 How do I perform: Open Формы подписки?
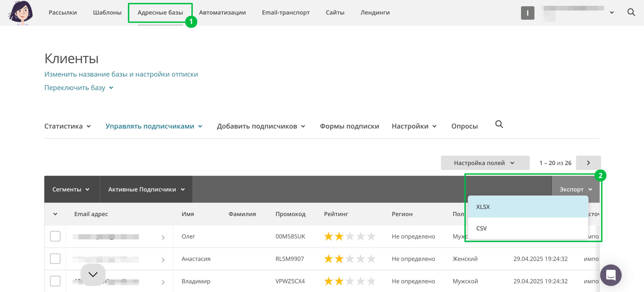coord(349,126)
